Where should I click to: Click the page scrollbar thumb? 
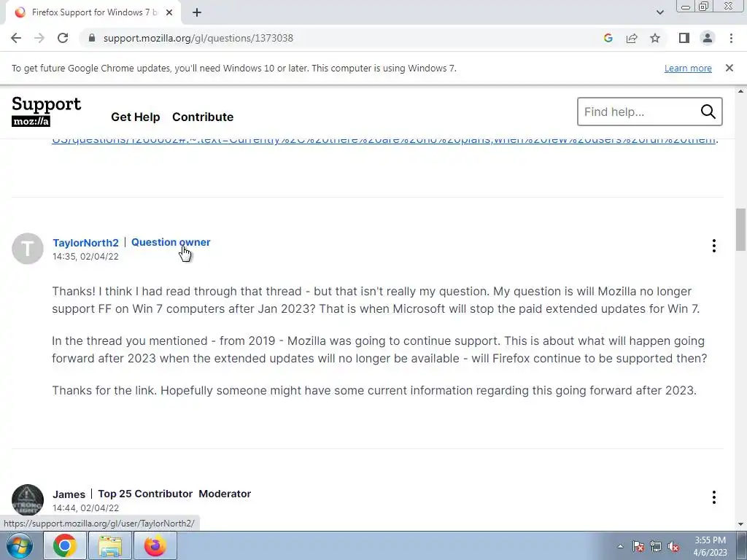(x=740, y=230)
